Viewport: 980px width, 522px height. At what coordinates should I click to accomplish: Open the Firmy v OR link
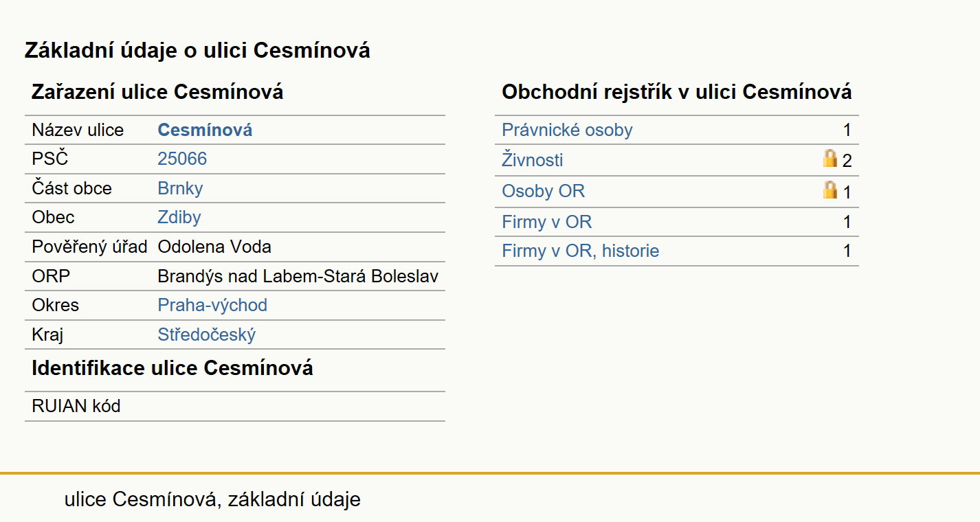click(x=547, y=222)
